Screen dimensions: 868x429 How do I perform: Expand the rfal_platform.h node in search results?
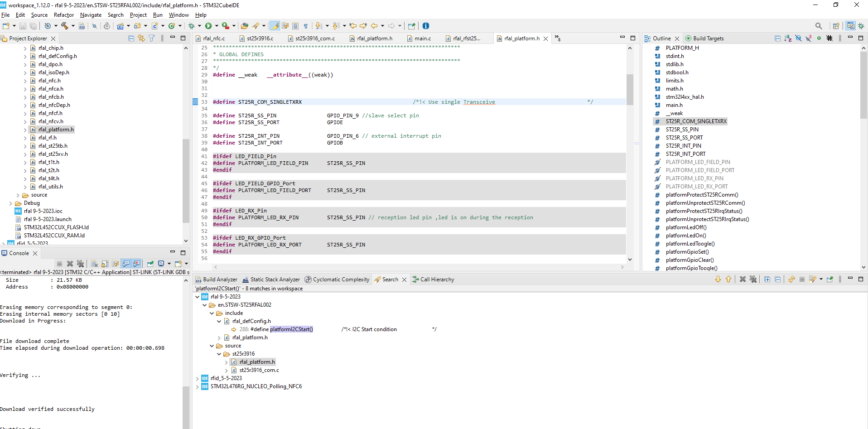pyautogui.click(x=219, y=337)
